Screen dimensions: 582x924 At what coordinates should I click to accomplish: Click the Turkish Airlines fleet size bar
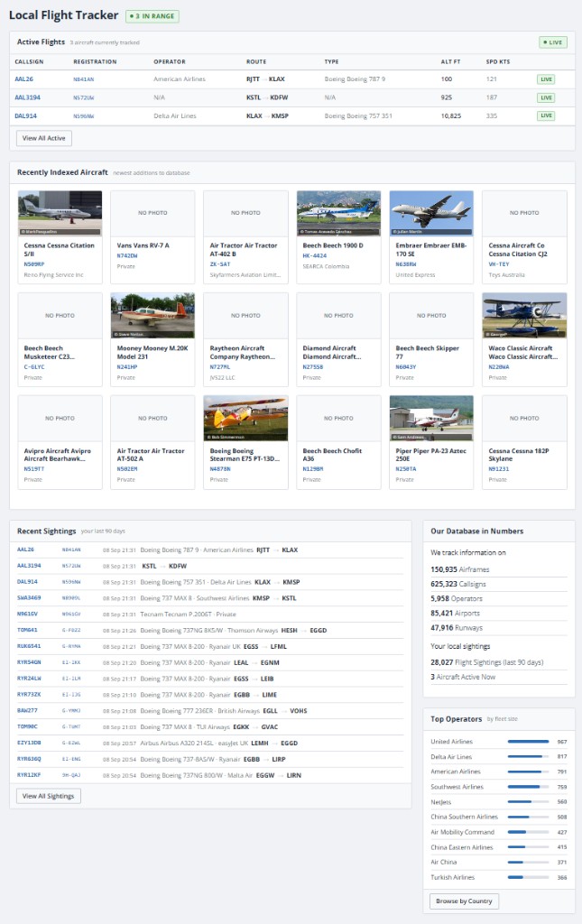(x=529, y=877)
